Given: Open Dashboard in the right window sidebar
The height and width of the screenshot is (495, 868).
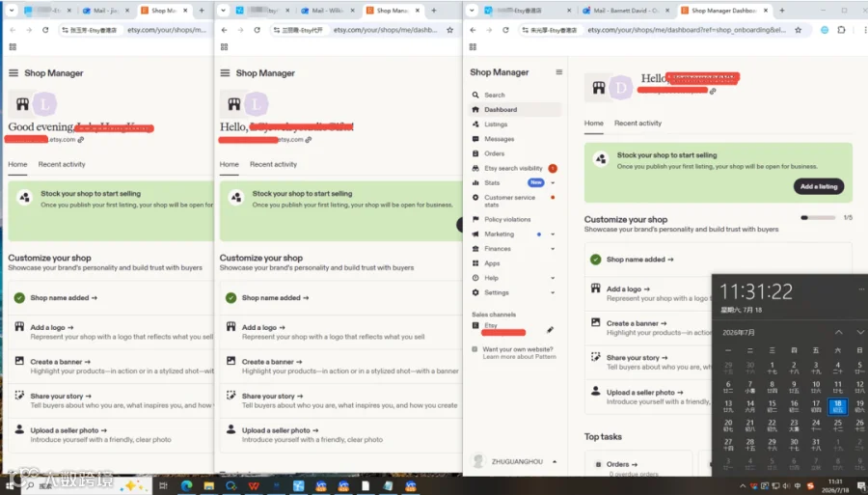Looking at the screenshot, I should pos(515,110).
